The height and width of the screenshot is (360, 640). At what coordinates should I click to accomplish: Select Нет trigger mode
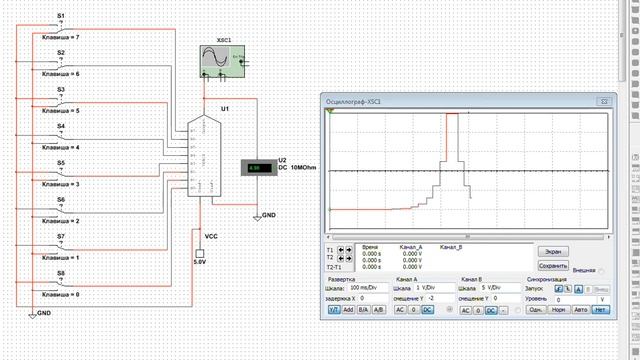click(x=600, y=310)
